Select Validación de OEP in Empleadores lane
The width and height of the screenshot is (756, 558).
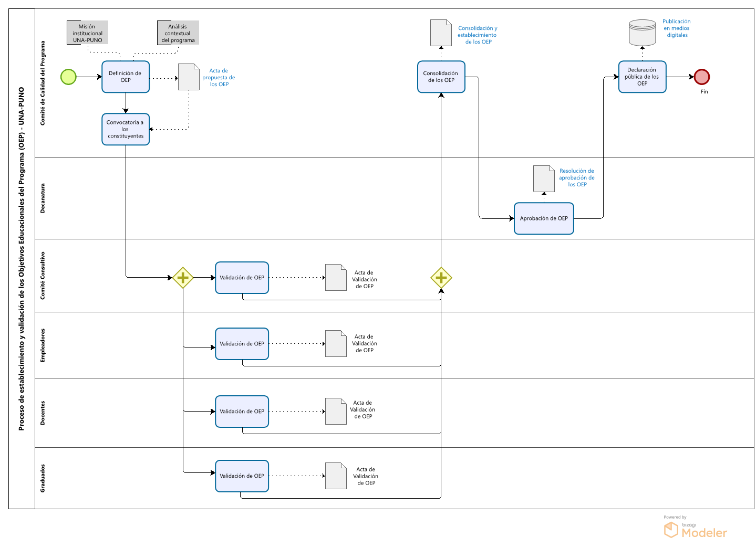[x=242, y=344]
